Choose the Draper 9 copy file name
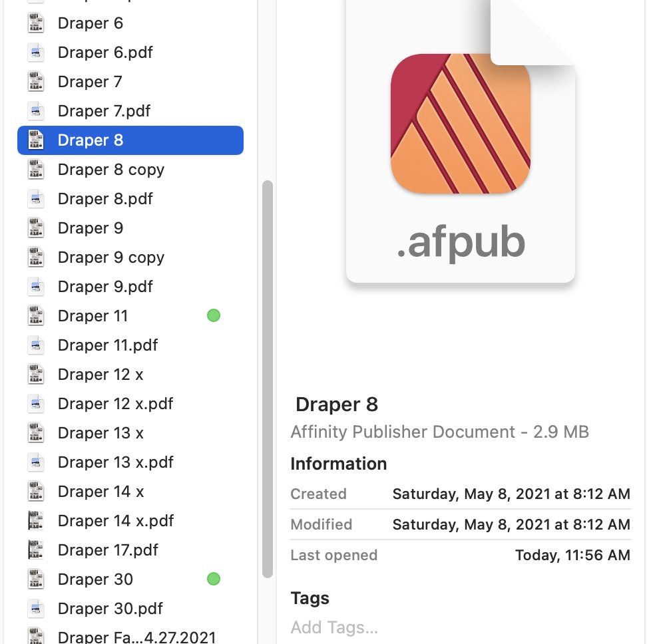Image resolution: width=647 pixels, height=644 pixels. [x=111, y=257]
